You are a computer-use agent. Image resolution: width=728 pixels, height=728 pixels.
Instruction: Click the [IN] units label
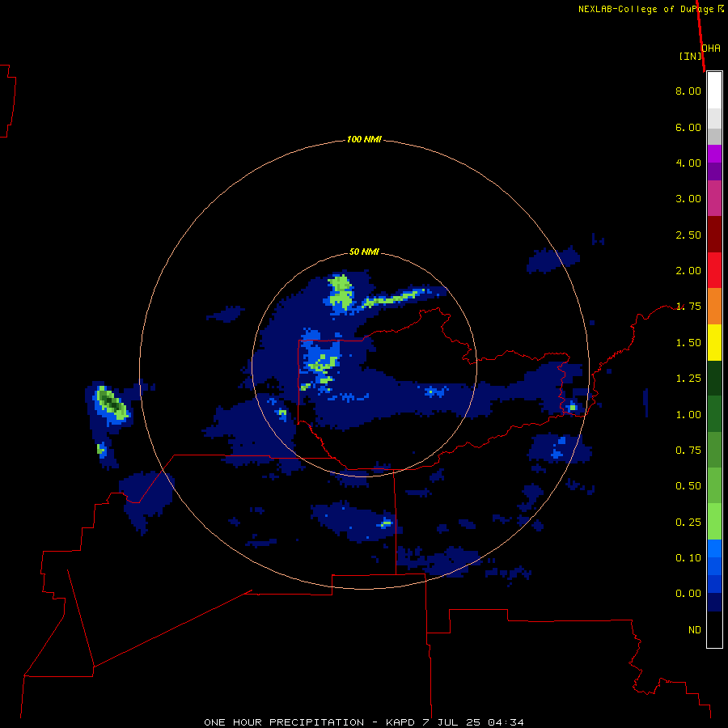(691, 56)
